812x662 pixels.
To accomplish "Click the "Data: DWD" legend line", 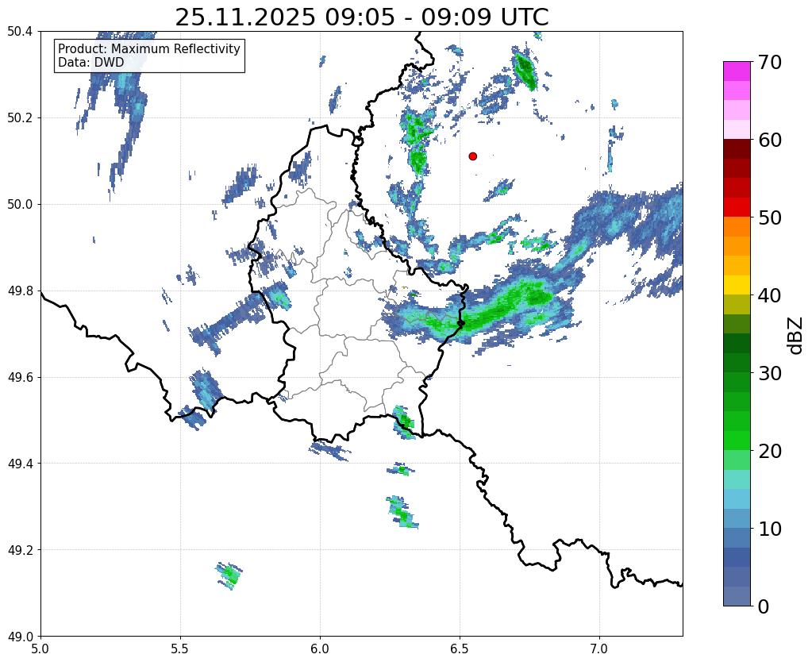I will pos(90,63).
